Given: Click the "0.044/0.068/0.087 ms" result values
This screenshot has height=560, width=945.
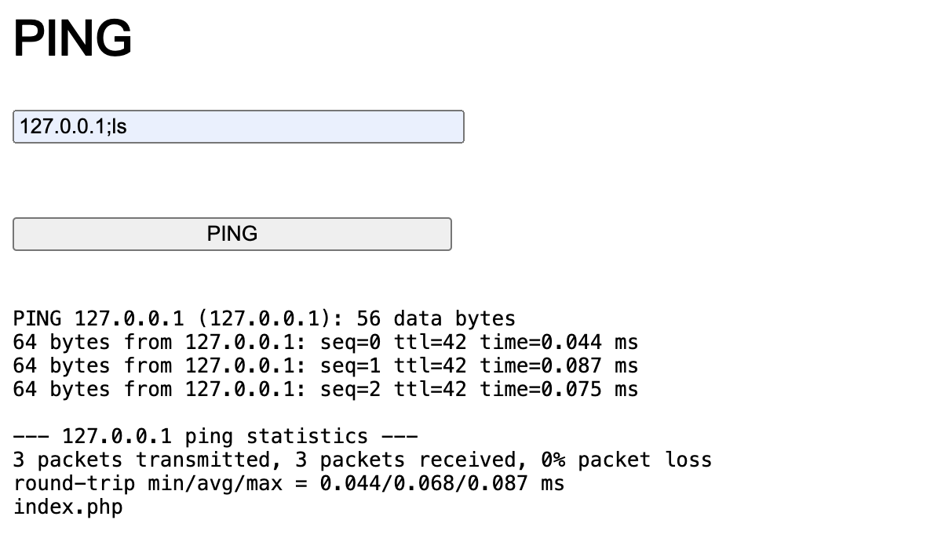Looking at the screenshot, I should pos(442,484).
